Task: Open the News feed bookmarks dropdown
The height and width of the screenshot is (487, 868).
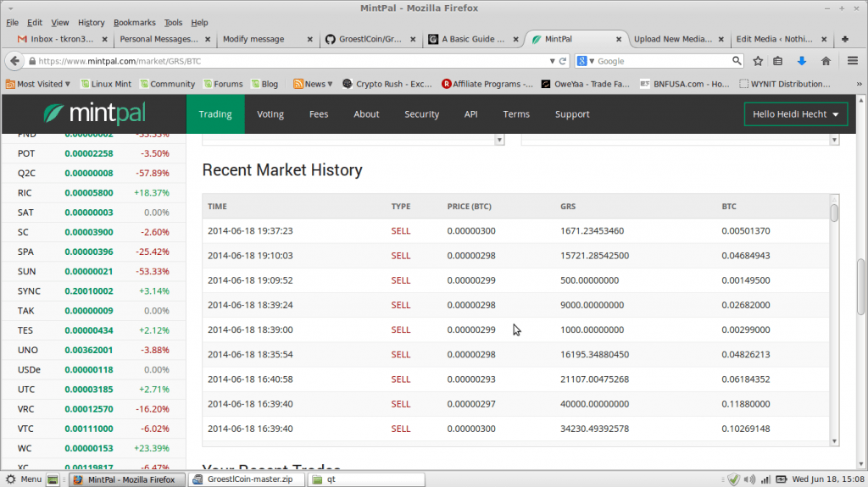Action: coord(313,84)
